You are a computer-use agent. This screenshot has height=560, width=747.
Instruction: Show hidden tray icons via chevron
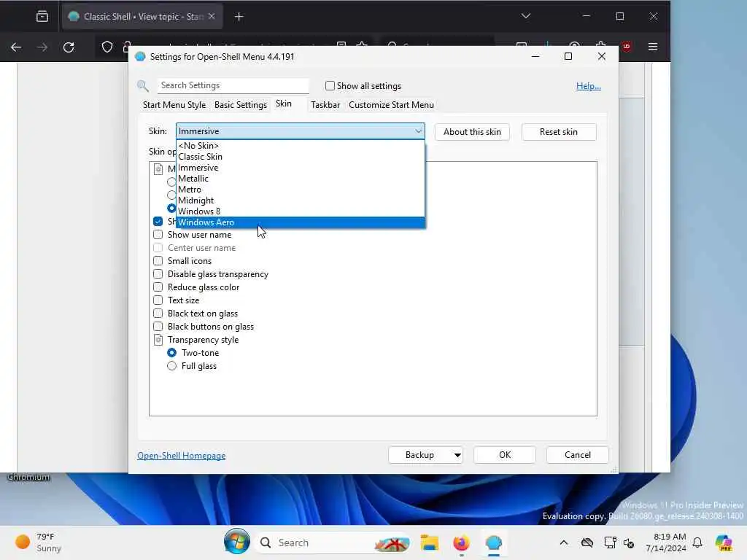coord(564,542)
